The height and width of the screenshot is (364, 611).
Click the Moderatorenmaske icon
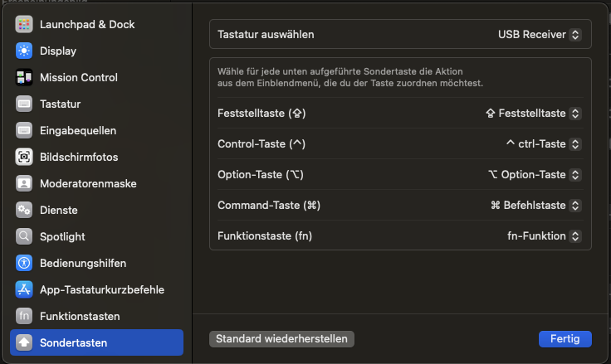pos(24,183)
